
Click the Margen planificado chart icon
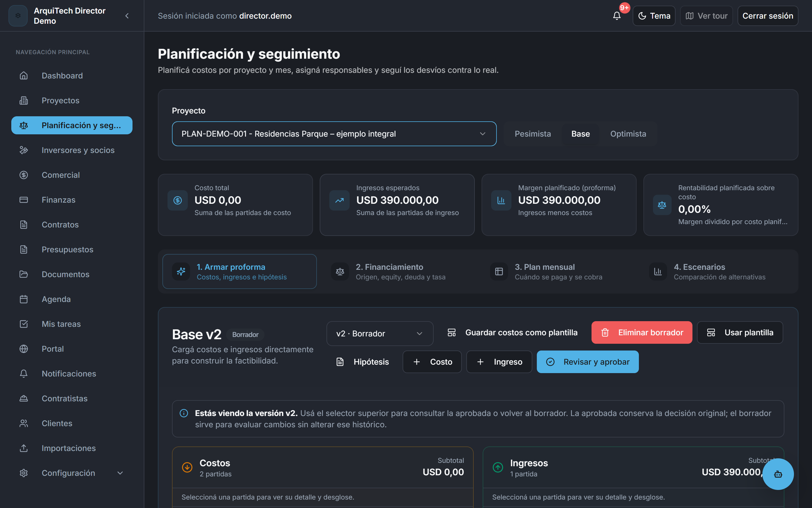(x=501, y=201)
